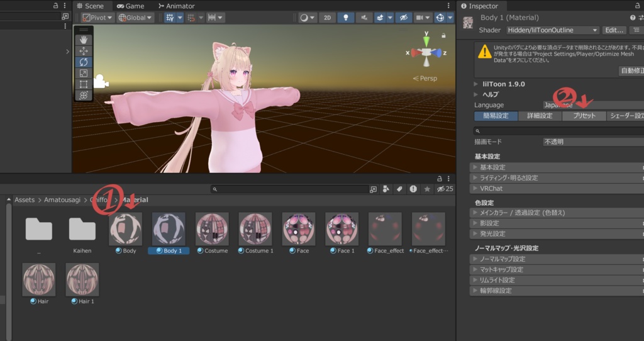Toggle scene gizmo rotation lock
This screenshot has height=341, width=644.
[443, 36]
